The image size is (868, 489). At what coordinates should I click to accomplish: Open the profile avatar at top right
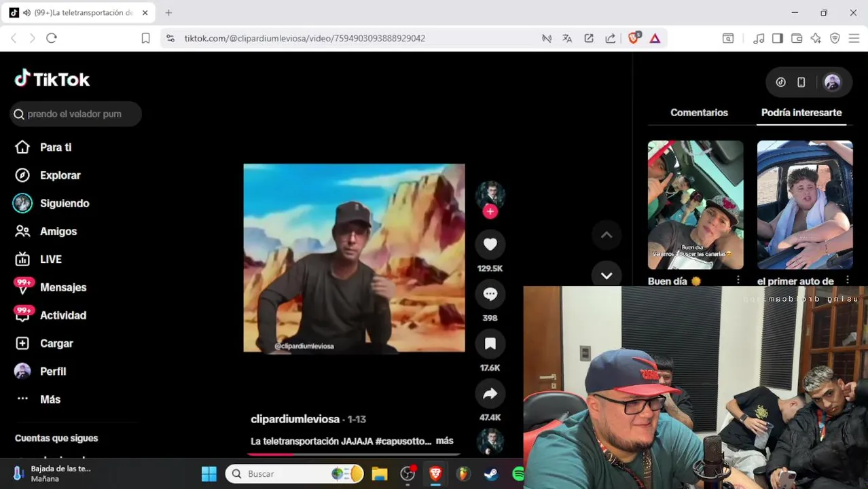coord(832,82)
